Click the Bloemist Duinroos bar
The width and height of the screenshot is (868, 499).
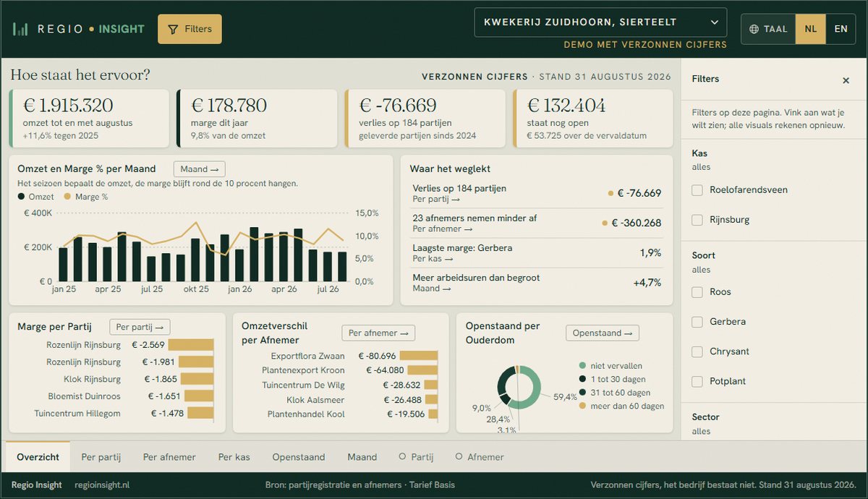click(199, 396)
